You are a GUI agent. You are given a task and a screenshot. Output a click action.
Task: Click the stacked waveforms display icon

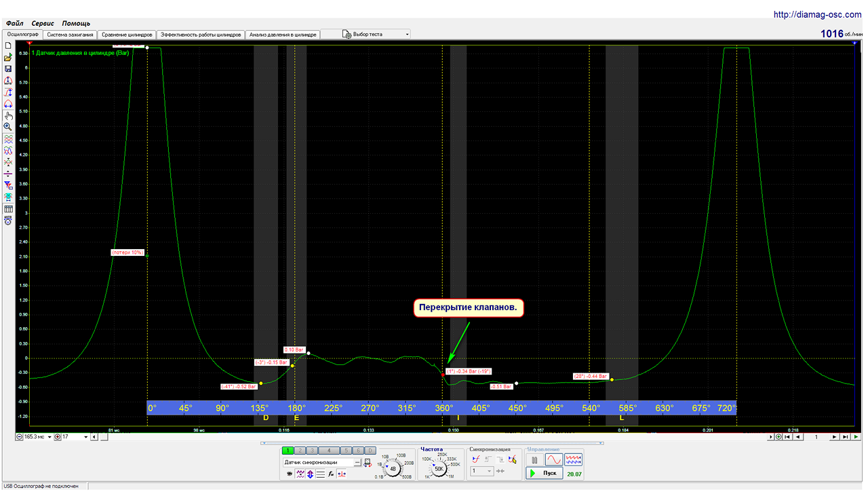pyautogui.click(x=7, y=138)
